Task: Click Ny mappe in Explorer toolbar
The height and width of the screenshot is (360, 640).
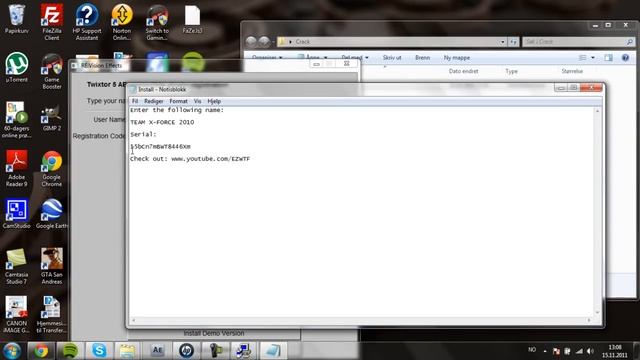Action: [457, 58]
